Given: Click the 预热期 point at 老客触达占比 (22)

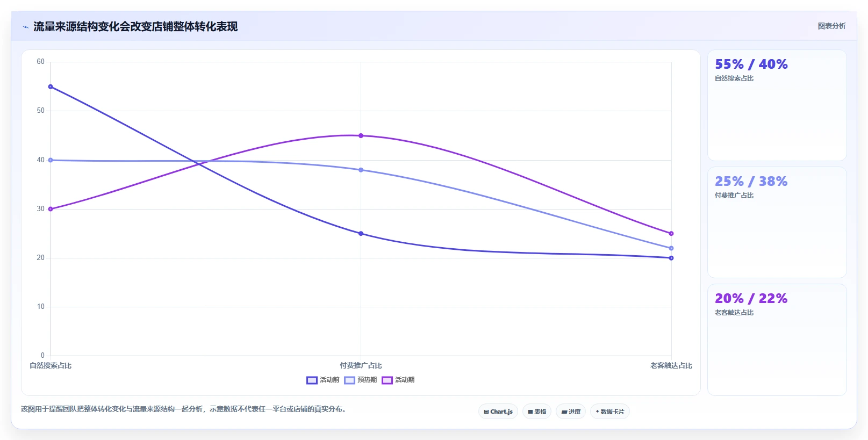Looking at the screenshot, I should [x=671, y=248].
